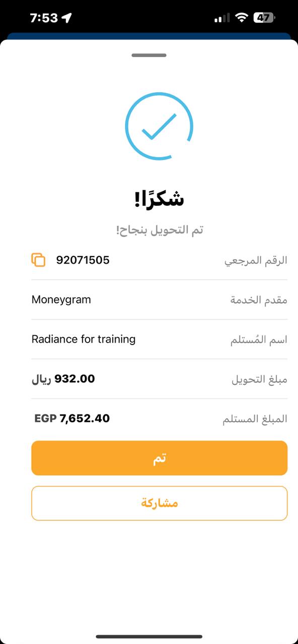
Task: Tap the شكرًا! thank you heading
Action: tap(159, 199)
